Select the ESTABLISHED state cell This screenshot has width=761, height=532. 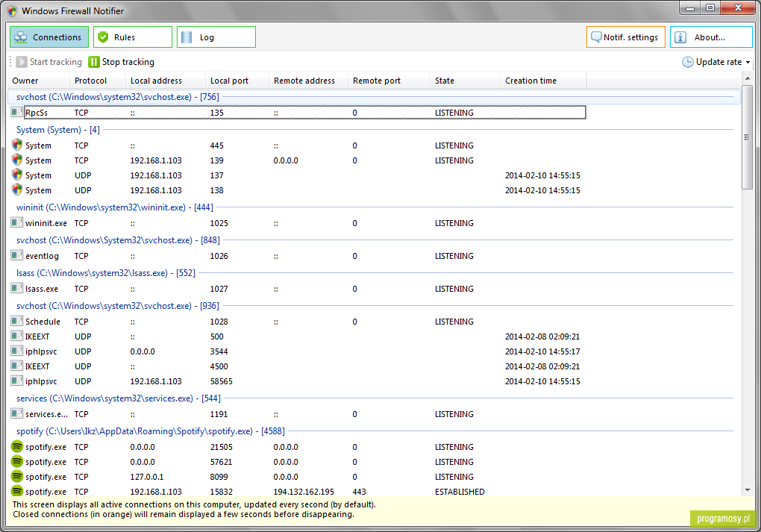[x=460, y=492]
